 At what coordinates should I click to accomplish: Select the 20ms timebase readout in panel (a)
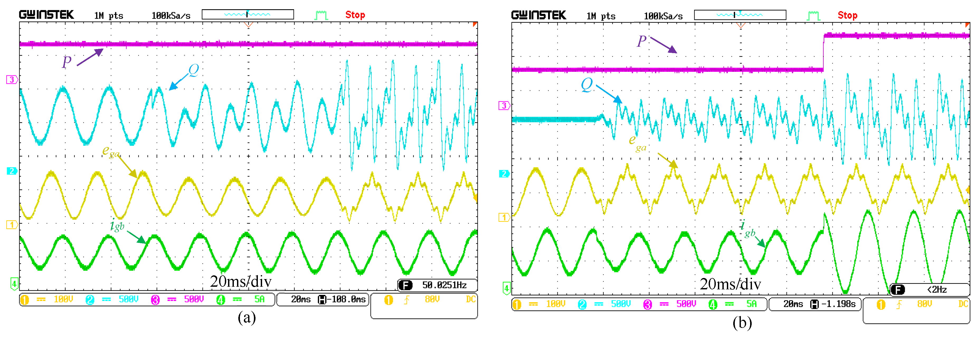(301, 299)
